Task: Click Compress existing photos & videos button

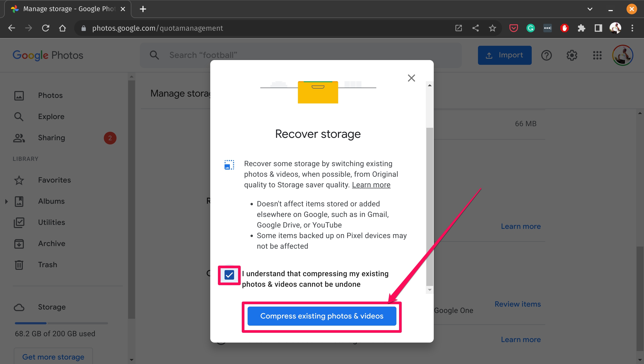Action: click(322, 316)
